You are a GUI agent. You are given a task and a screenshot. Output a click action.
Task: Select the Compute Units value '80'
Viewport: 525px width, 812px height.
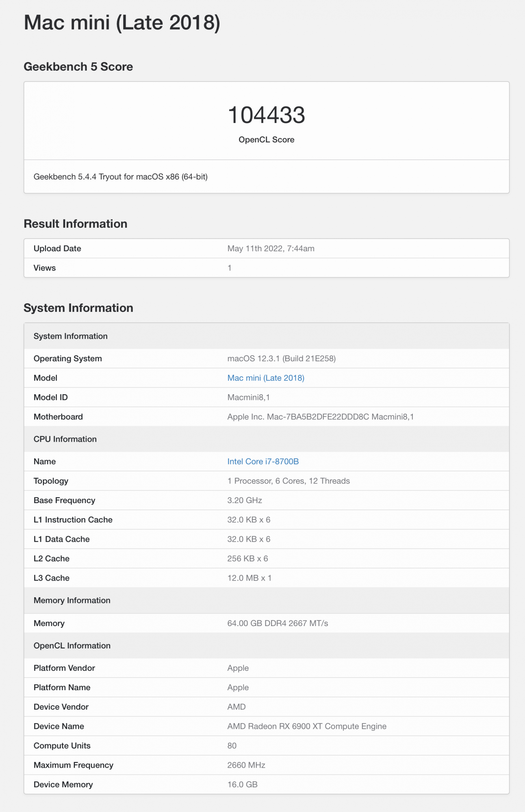(x=232, y=746)
